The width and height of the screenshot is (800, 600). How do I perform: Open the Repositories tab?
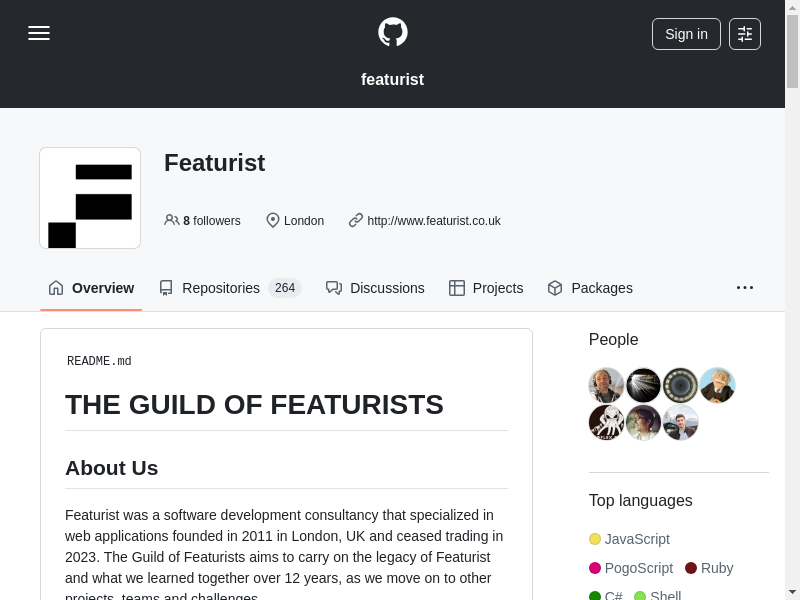[x=220, y=288]
